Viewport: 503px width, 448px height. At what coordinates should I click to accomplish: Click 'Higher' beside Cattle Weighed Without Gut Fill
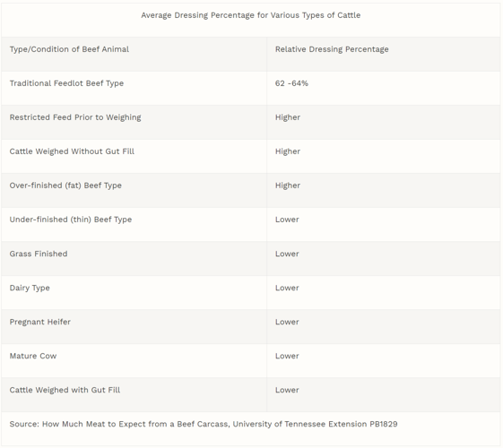[288, 151]
